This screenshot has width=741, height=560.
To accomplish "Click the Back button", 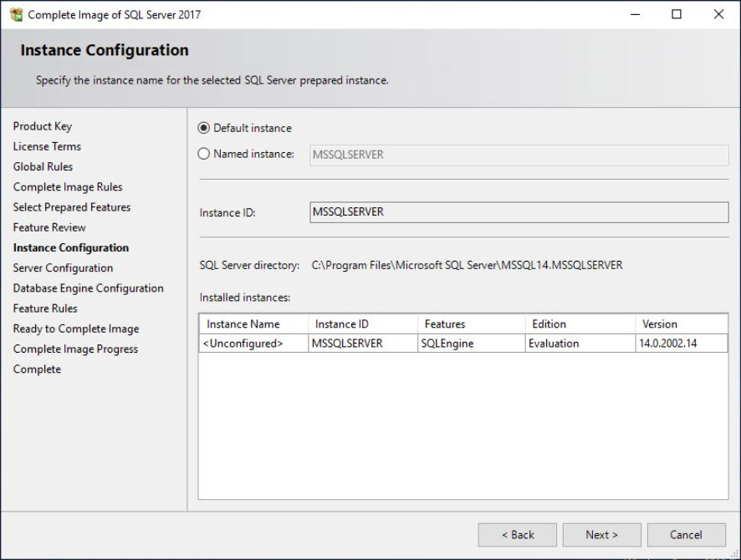I will [x=518, y=534].
